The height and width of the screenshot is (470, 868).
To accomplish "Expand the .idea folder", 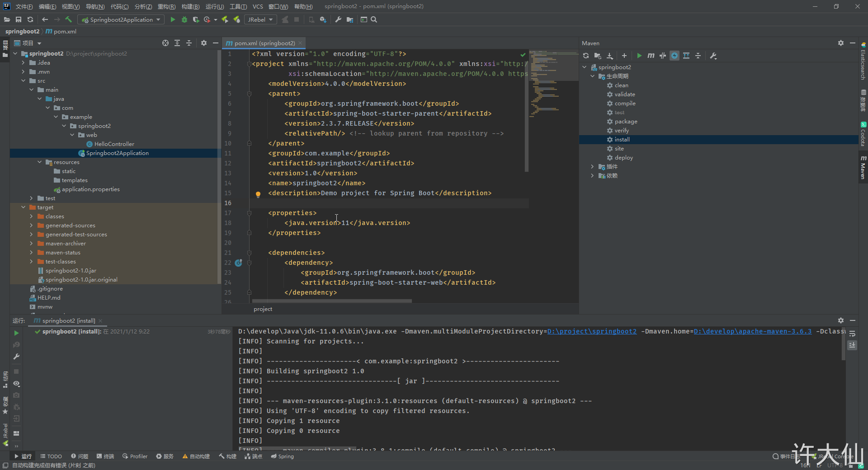I will click(23, 63).
